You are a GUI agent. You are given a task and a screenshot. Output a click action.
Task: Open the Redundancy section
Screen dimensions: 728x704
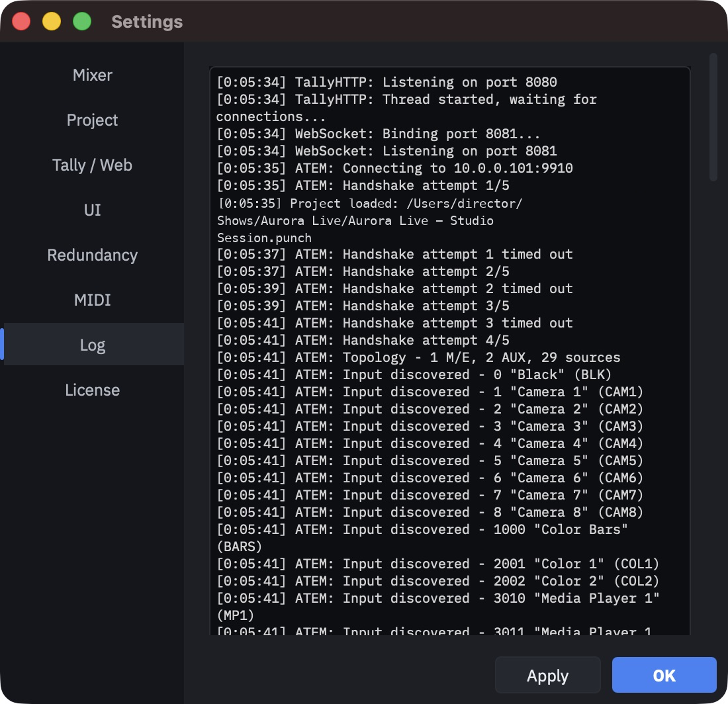[93, 255]
